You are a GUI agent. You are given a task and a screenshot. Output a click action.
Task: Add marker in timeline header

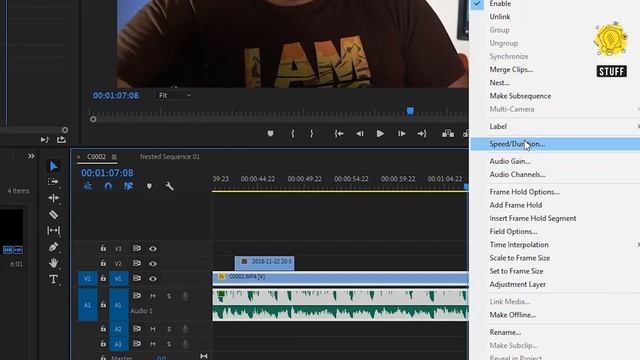(149, 186)
